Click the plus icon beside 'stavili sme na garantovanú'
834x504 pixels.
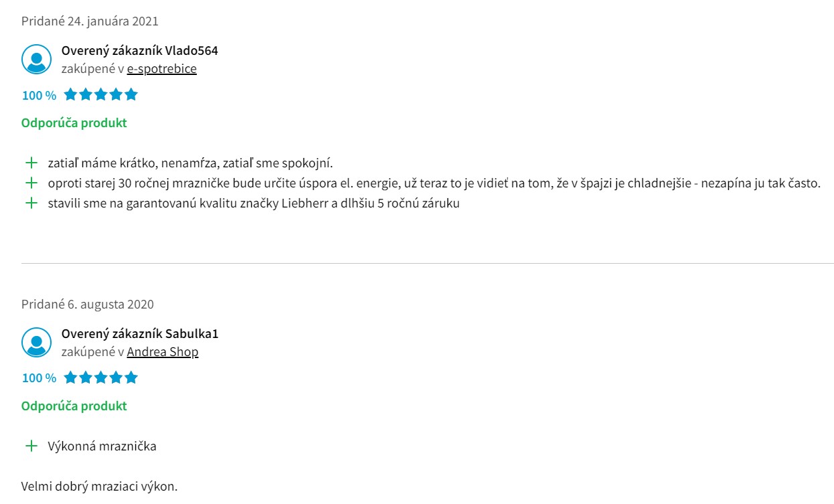[31, 203]
